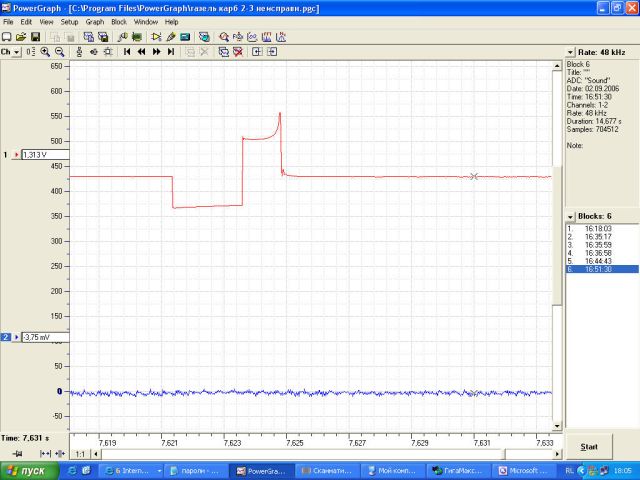This screenshot has width=640, height=480.
Task: Open the Block menu
Action: pos(119,22)
